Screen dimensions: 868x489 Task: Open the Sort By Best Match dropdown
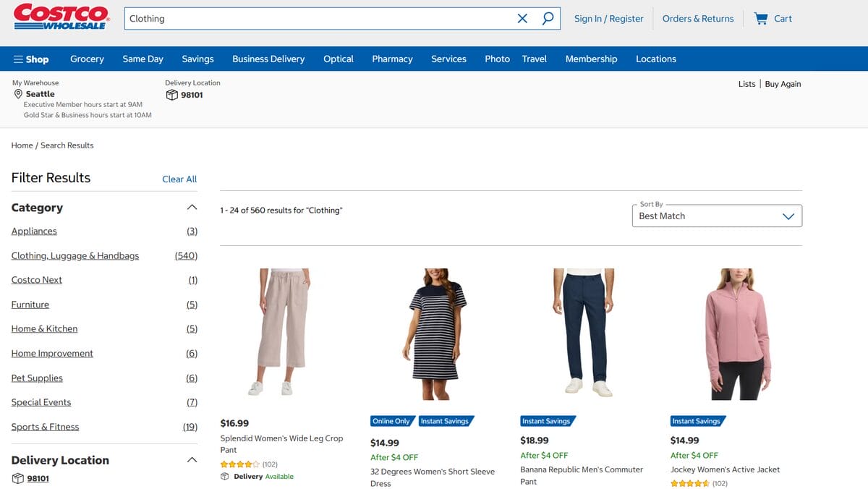pyautogui.click(x=717, y=216)
